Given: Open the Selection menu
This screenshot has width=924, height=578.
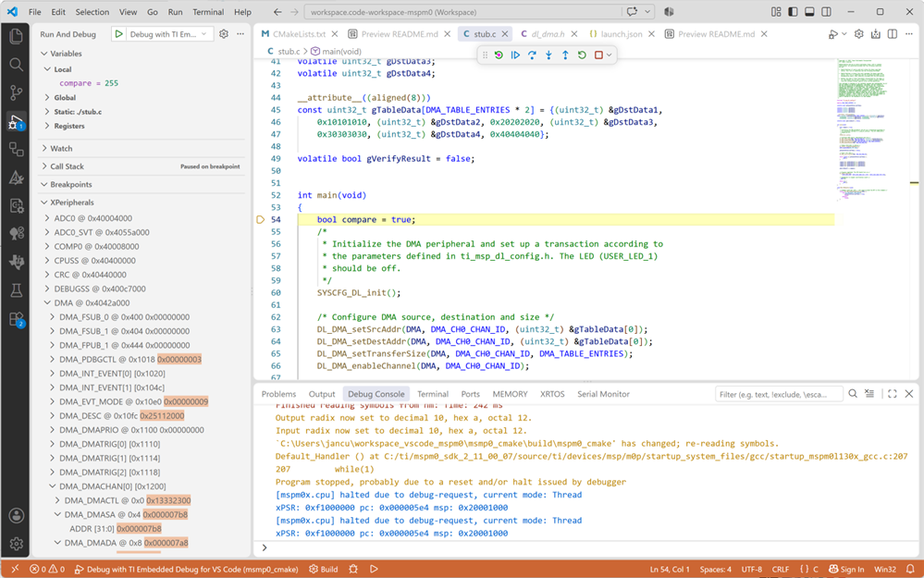Looking at the screenshot, I should coord(92,12).
